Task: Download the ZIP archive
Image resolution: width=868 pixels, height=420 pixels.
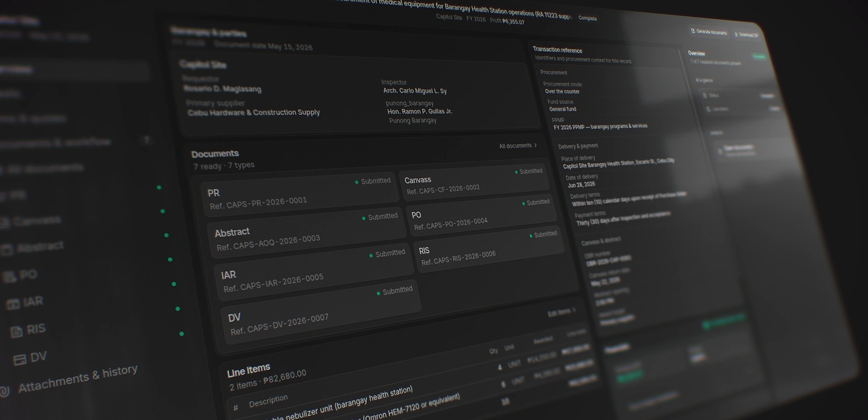Action: [x=746, y=34]
